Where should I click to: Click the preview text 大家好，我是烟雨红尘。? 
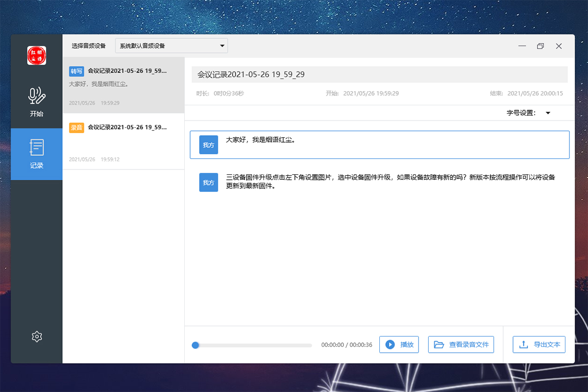(x=98, y=84)
